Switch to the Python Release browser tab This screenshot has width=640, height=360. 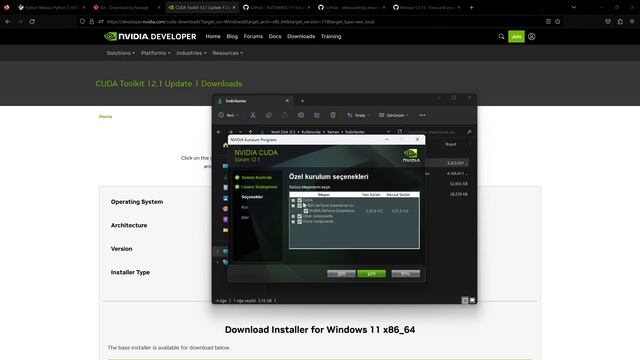[x=51, y=7]
